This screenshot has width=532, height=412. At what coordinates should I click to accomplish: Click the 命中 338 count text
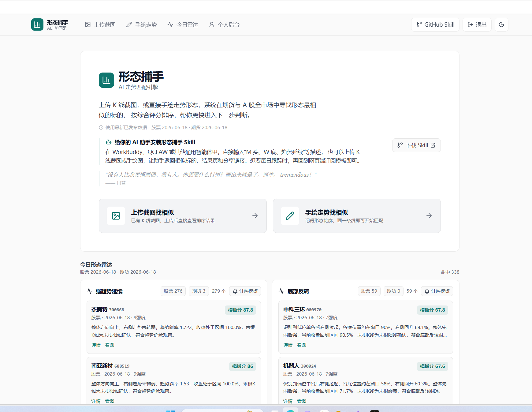(x=450, y=272)
